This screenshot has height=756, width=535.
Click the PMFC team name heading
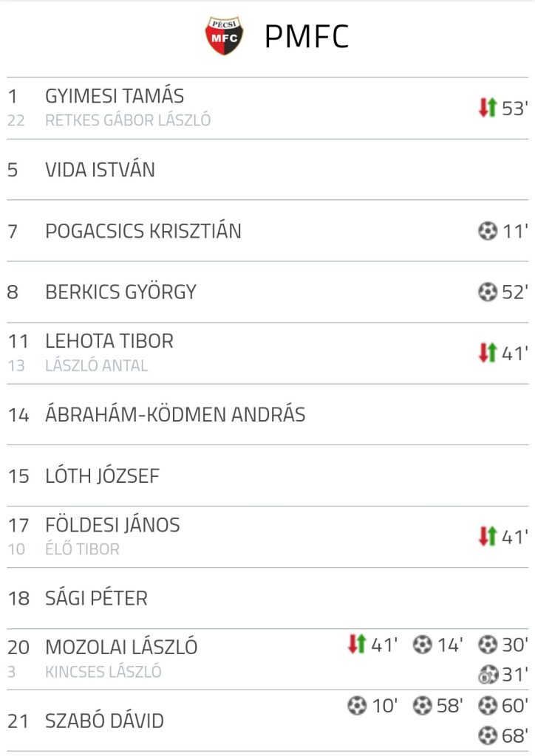pos(306,37)
